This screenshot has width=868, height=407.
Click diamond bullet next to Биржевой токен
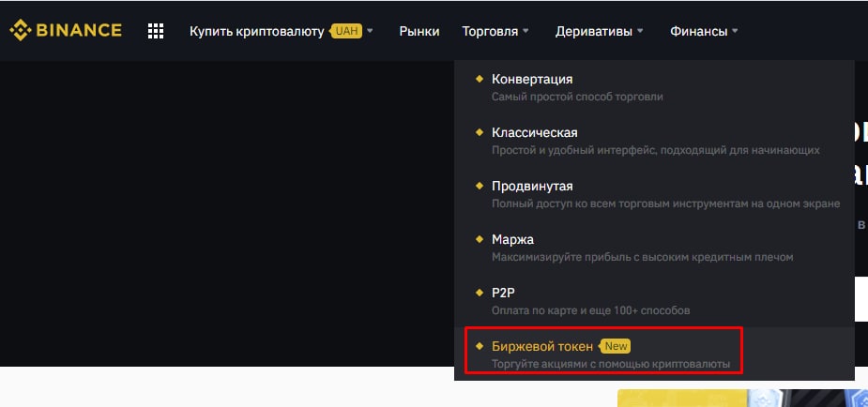(480, 346)
